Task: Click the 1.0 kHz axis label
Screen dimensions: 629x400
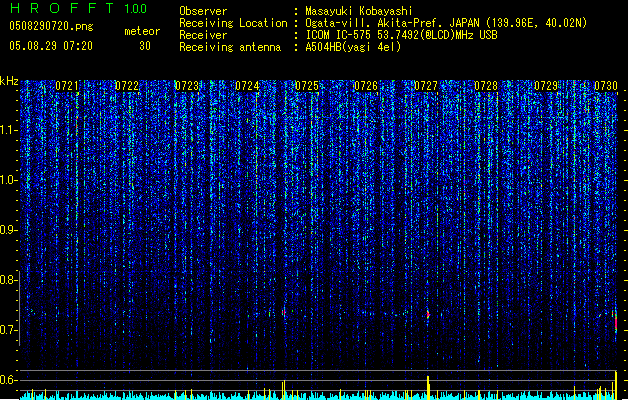Action: pos(9,181)
